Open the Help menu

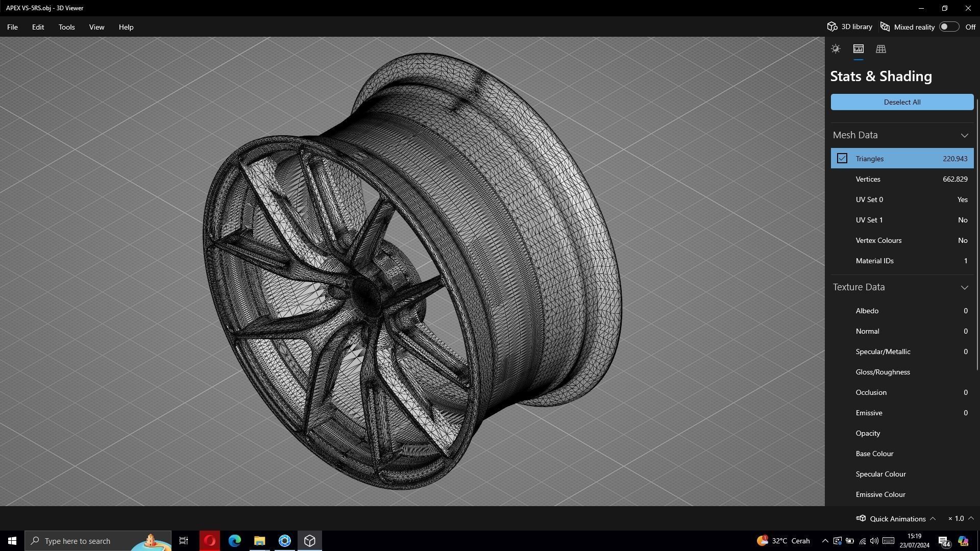126,27
